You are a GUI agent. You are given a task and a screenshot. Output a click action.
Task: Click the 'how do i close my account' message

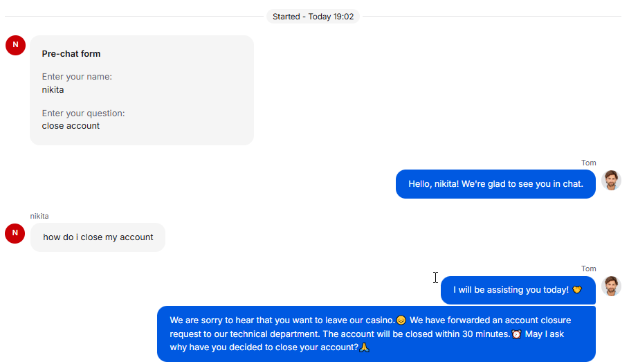tap(98, 237)
